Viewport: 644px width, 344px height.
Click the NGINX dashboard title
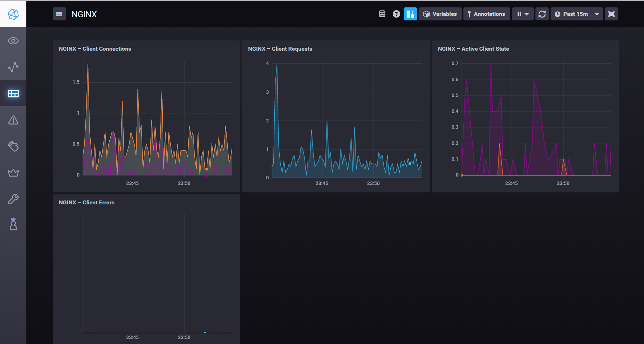tap(84, 14)
